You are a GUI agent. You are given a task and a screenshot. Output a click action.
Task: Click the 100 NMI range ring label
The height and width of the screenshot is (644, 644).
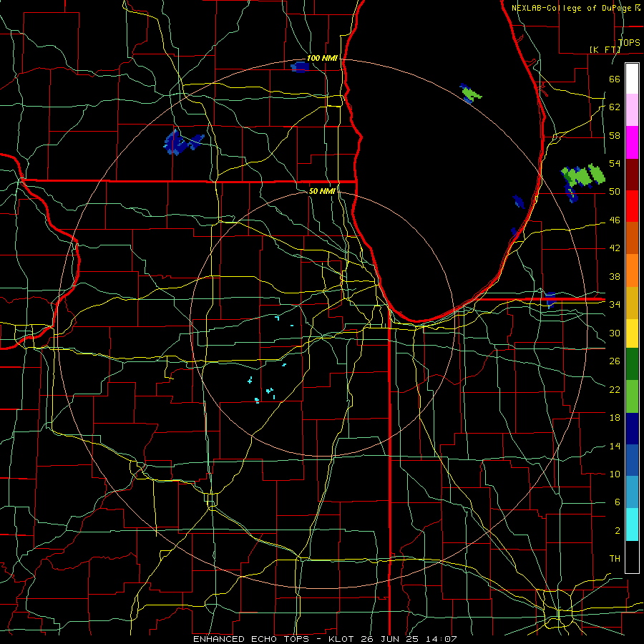(x=322, y=59)
